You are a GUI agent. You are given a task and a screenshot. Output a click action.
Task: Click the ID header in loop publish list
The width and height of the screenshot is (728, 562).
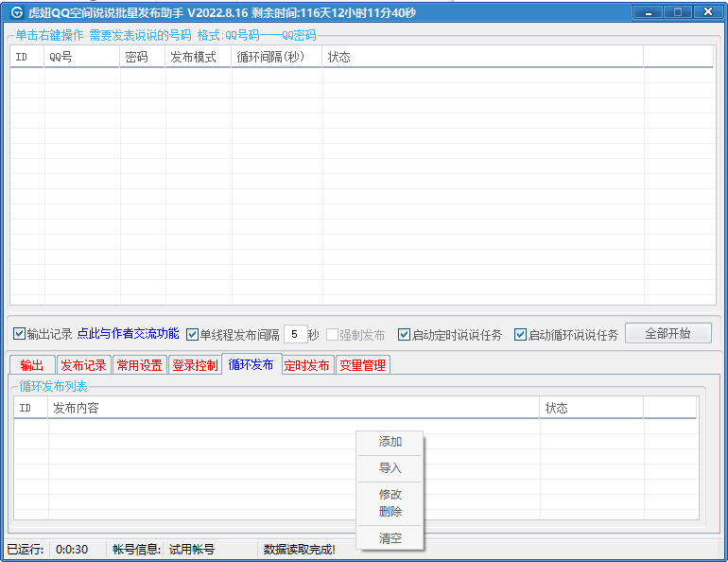(31, 408)
